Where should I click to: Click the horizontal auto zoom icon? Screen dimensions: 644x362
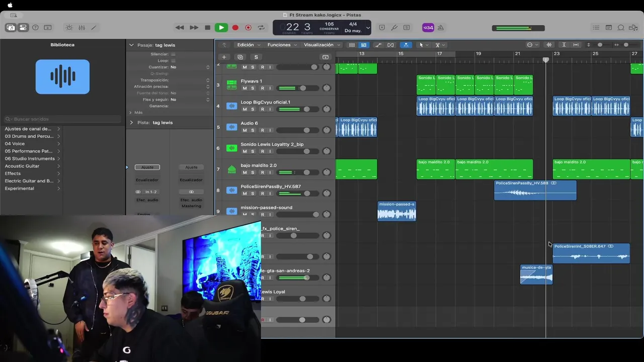576,45
